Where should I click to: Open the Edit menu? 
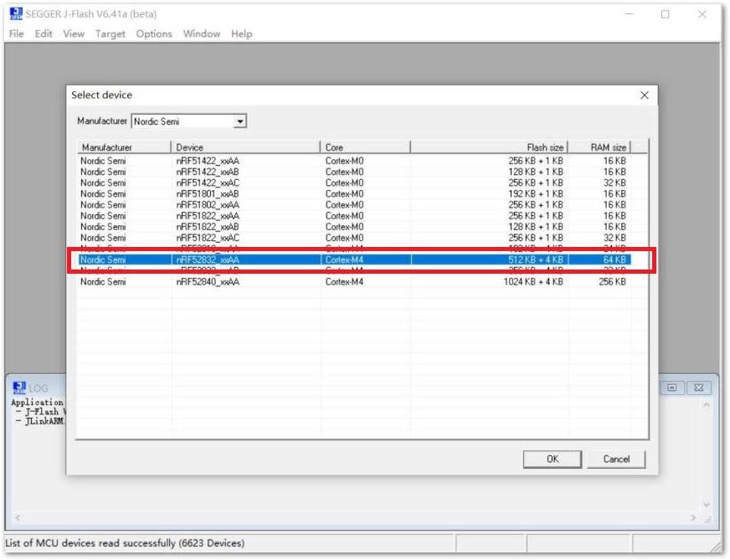coord(44,34)
